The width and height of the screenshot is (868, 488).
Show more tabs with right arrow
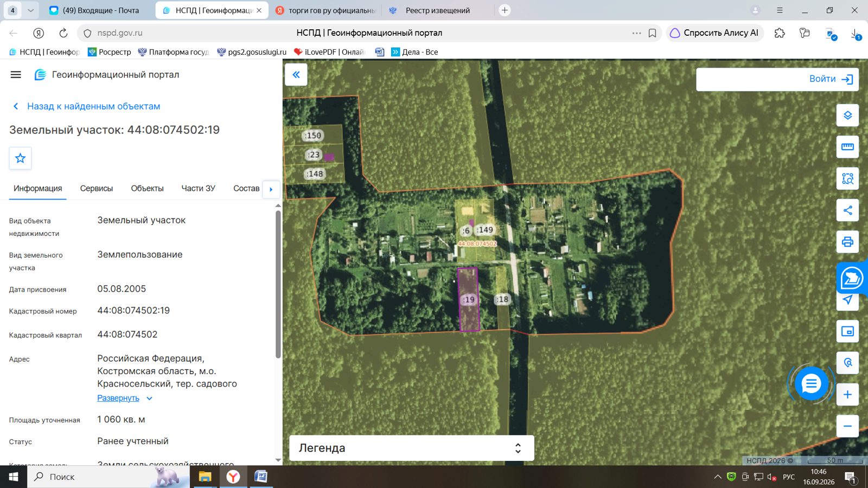pos(271,189)
